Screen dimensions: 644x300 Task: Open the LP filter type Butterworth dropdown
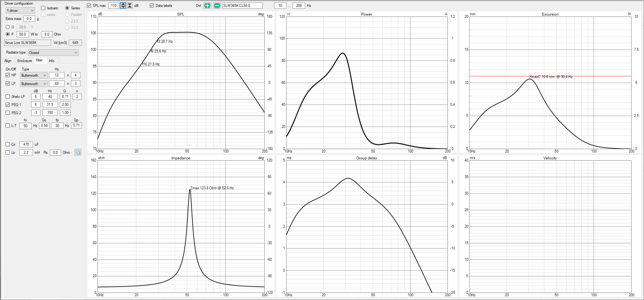[34, 84]
